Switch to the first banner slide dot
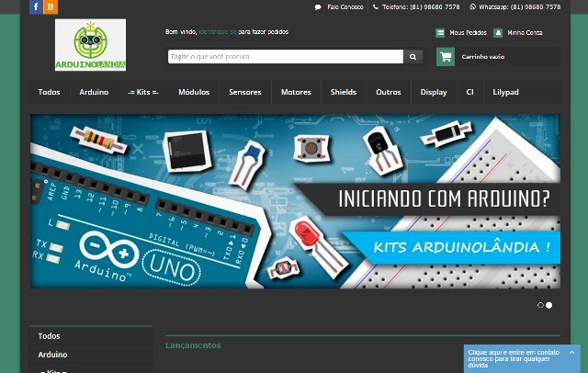 pyautogui.click(x=540, y=305)
